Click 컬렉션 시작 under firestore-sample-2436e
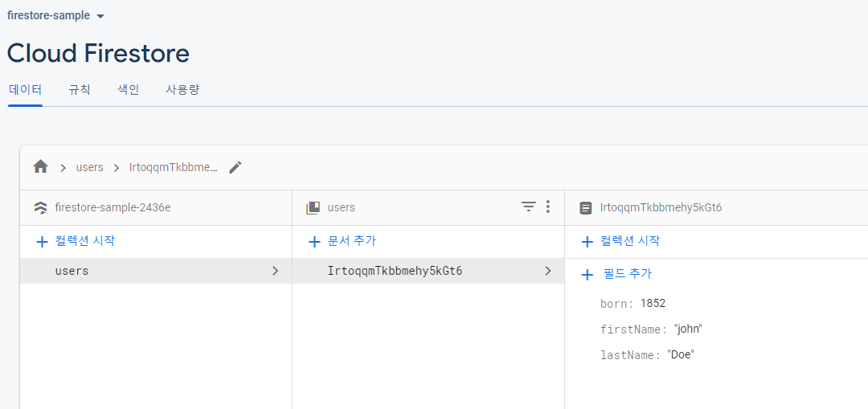Screen dimensions: 868x409 pyautogui.click(x=76, y=241)
